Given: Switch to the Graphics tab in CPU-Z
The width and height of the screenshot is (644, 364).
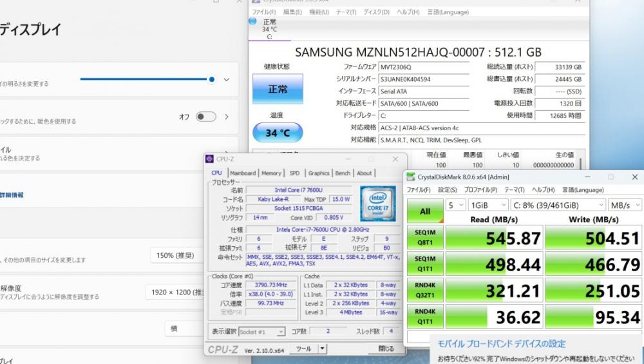Looking at the screenshot, I should click(x=319, y=173).
